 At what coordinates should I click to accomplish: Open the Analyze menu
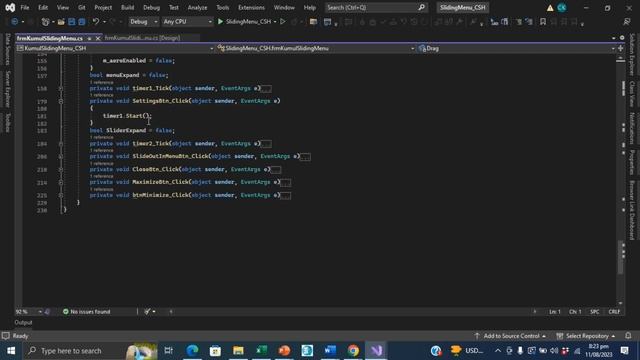tap(197, 7)
